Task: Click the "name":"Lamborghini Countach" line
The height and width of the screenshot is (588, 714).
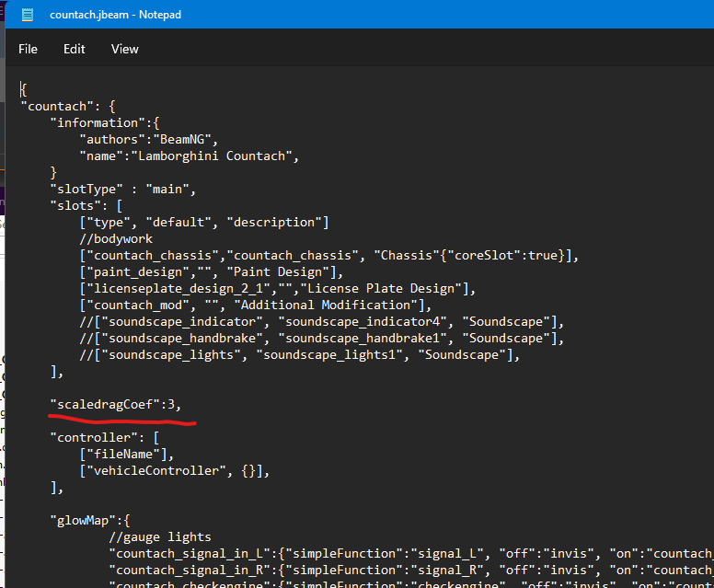Action: (x=189, y=156)
